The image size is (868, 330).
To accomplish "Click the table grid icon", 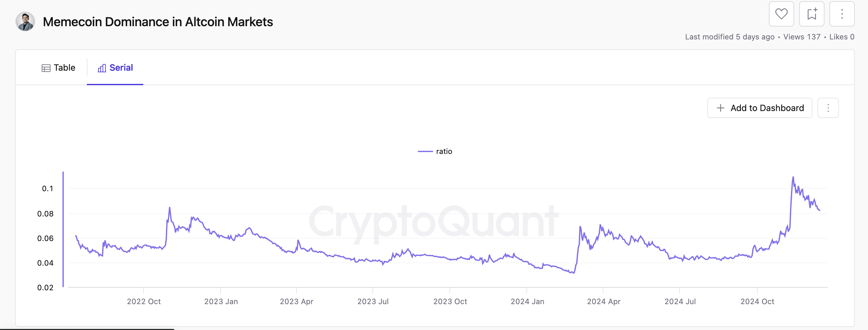I will coord(46,68).
